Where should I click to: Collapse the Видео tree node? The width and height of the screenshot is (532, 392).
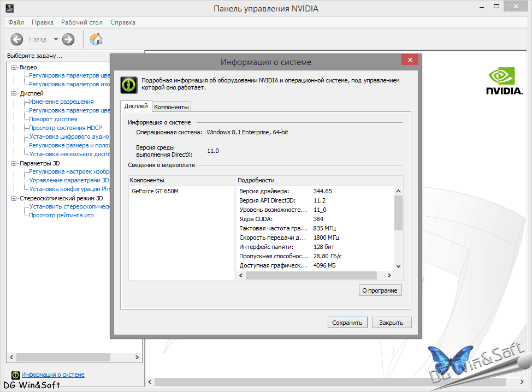[x=14, y=68]
